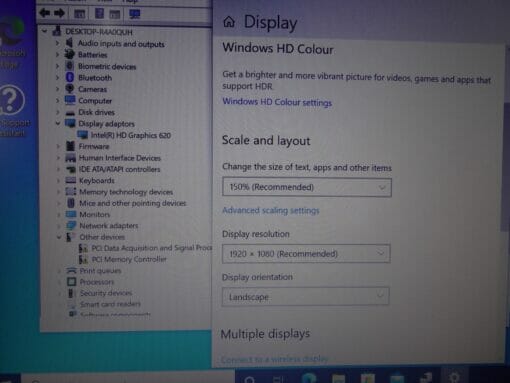Viewport: 510px width, 383px height.
Task: Select the IDE ATA/ATAPI controllers row
Action: click(x=119, y=169)
